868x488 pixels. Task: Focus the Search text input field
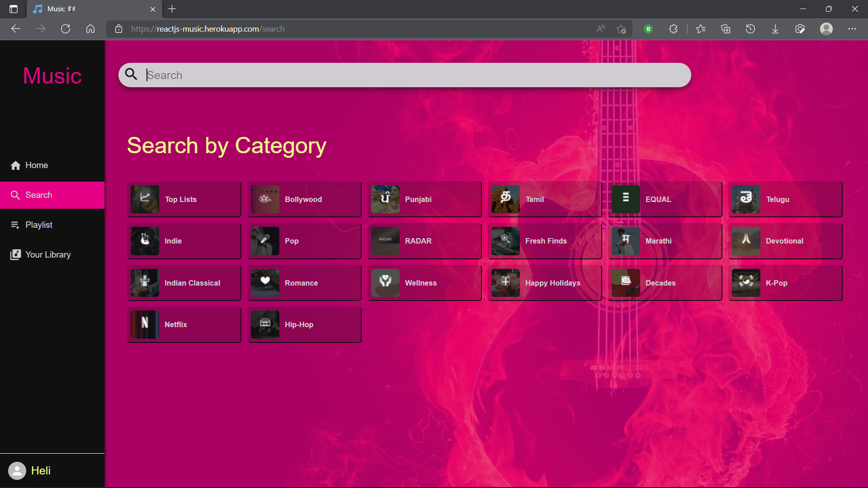tap(407, 75)
